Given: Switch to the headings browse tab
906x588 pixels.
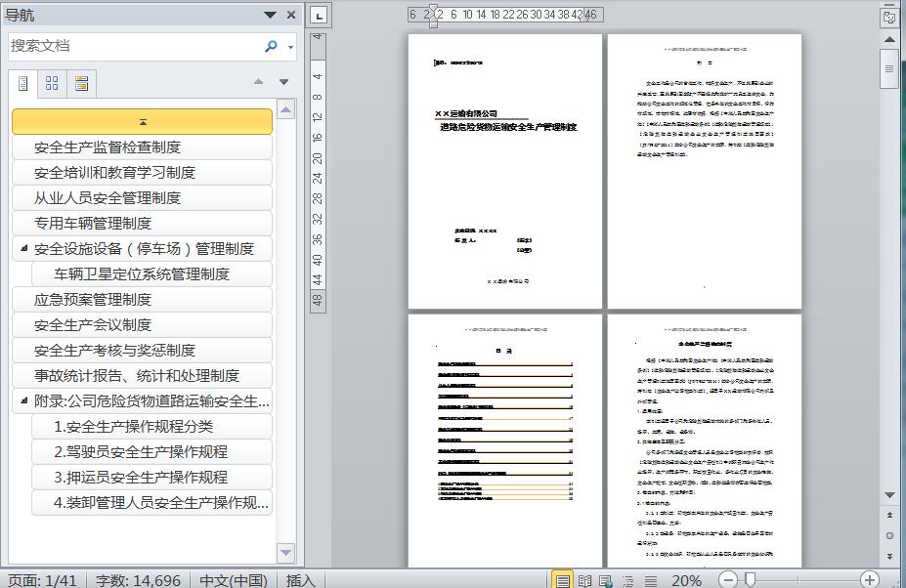Looking at the screenshot, I should point(23,84).
